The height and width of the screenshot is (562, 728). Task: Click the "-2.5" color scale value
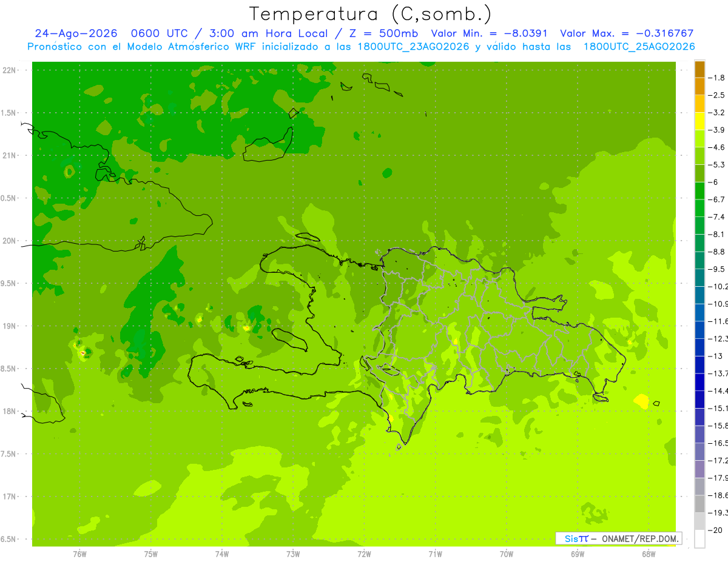pos(716,95)
